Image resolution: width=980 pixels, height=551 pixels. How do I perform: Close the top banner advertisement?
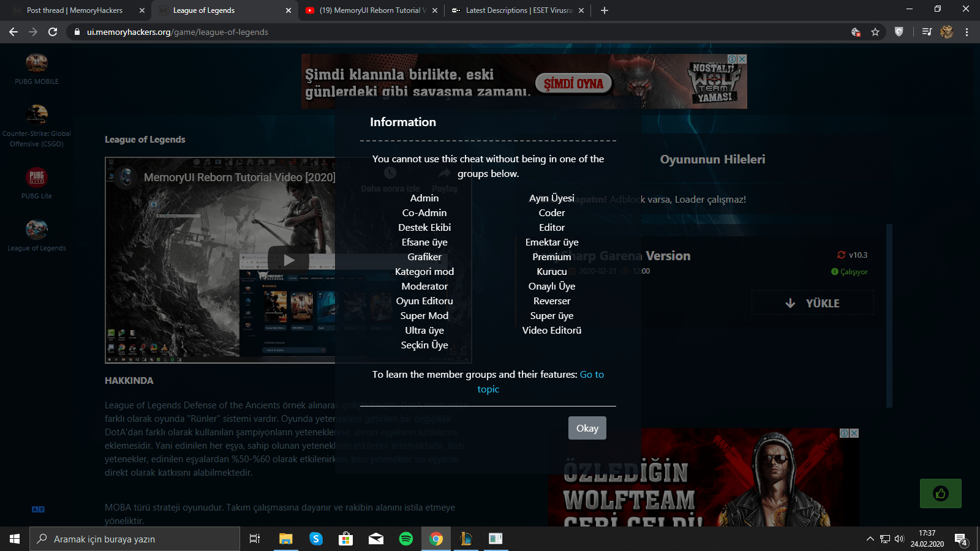pyautogui.click(x=742, y=59)
